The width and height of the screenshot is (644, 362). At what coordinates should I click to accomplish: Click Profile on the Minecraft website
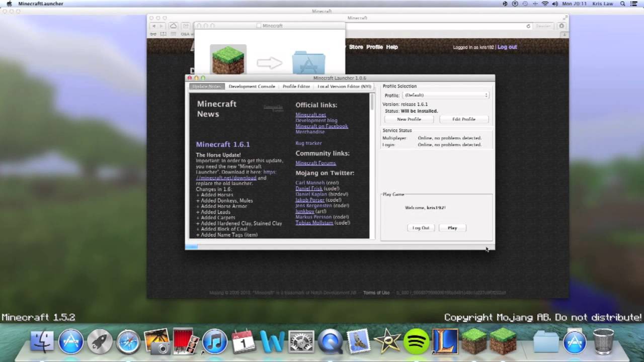pyautogui.click(x=374, y=47)
